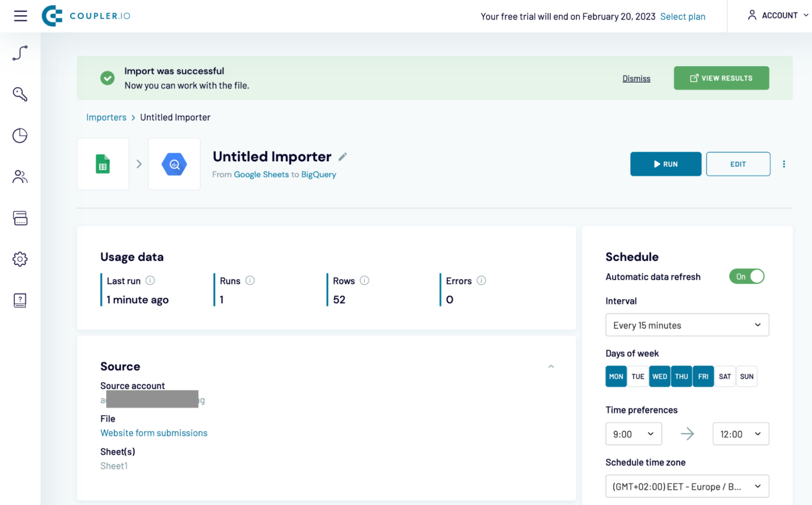
Task: Open the three-dot menu beside Edit
Action: pos(784,164)
